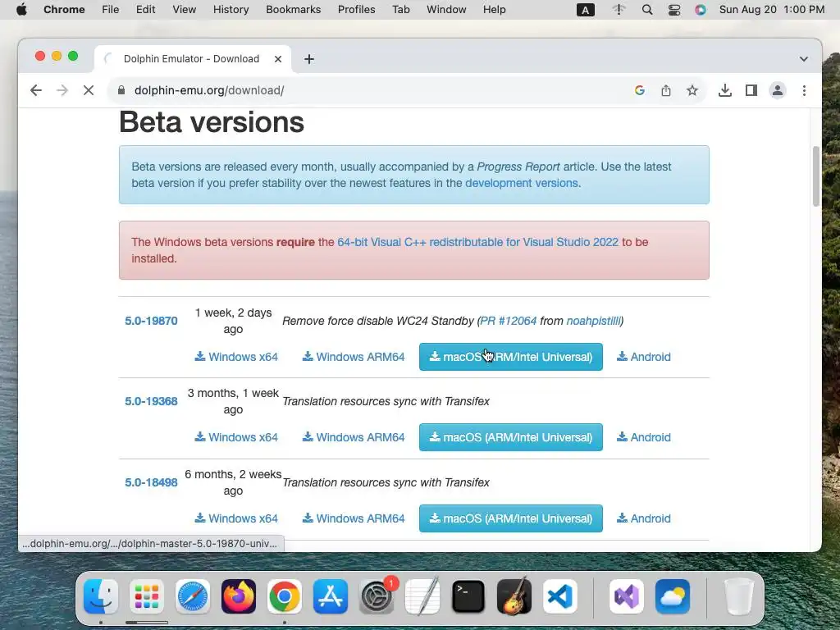Download Android build for 5.0-18498
This screenshot has width=840, height=630.
(x=643, y=518)
